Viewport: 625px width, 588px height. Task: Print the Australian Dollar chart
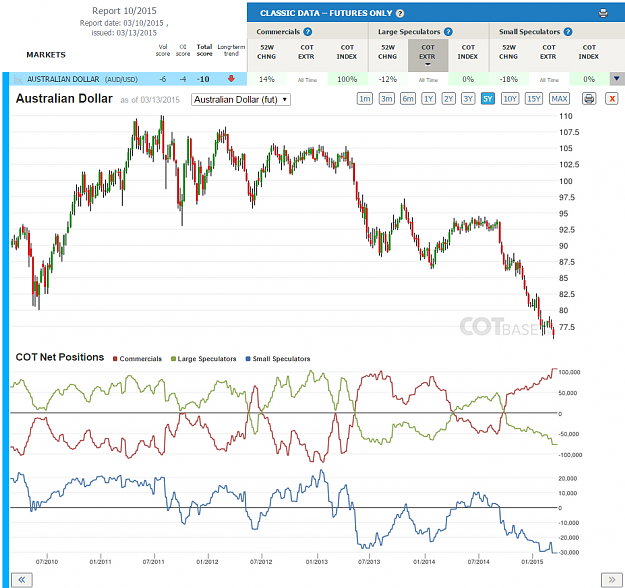pos(589,98)
